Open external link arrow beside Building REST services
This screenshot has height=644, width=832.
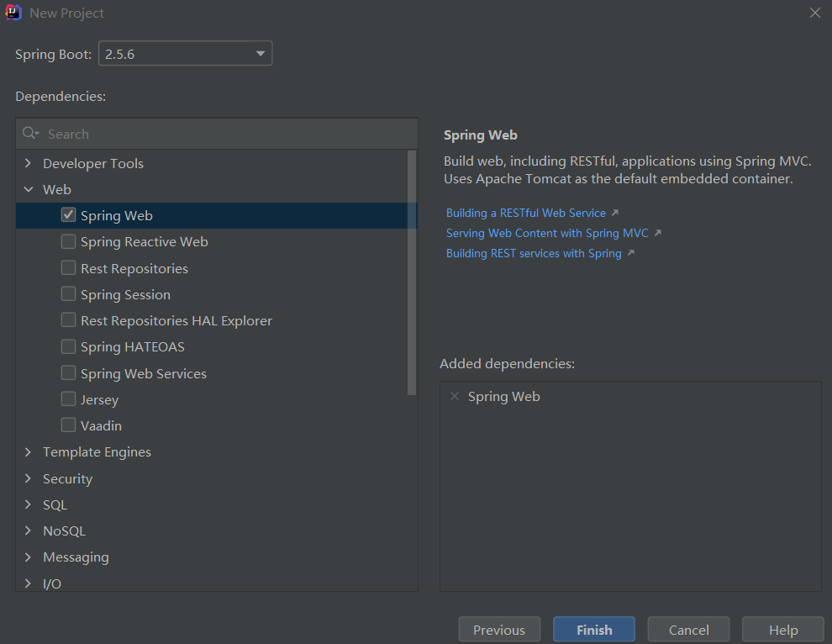[x=631, y=253]
